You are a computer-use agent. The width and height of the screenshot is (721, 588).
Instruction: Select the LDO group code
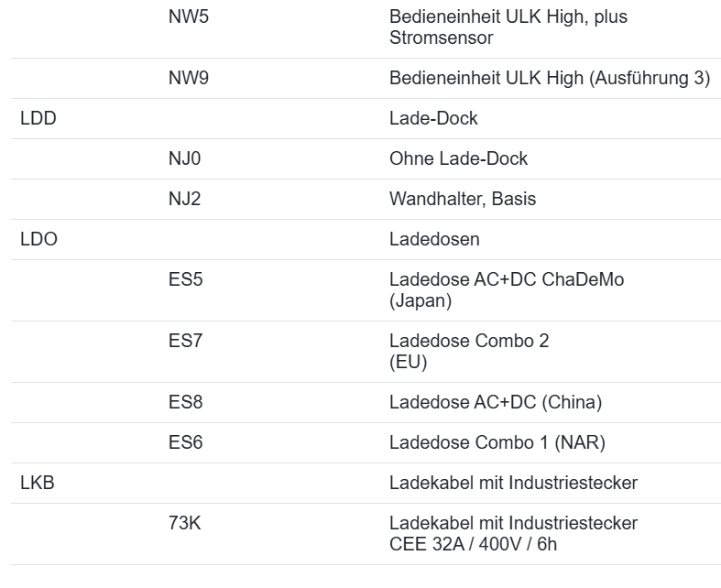(x=38, y=240)
